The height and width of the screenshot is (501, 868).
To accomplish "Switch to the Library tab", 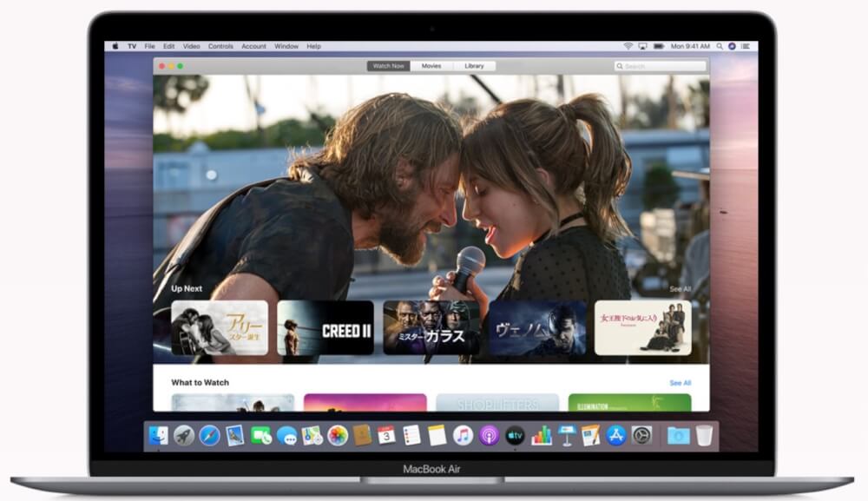I will (x=474, y=66).
